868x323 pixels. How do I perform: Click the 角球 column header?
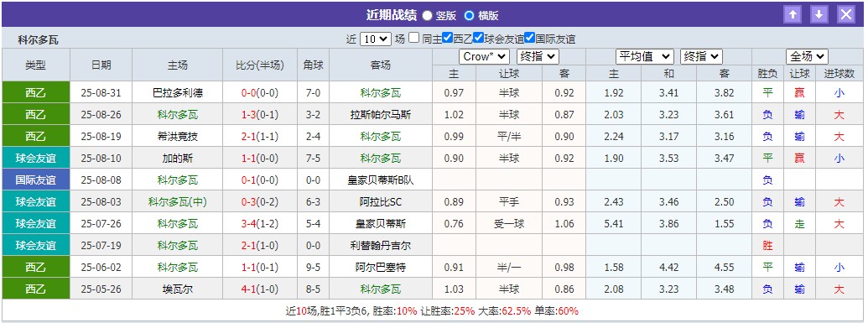[x=314, y=65]
